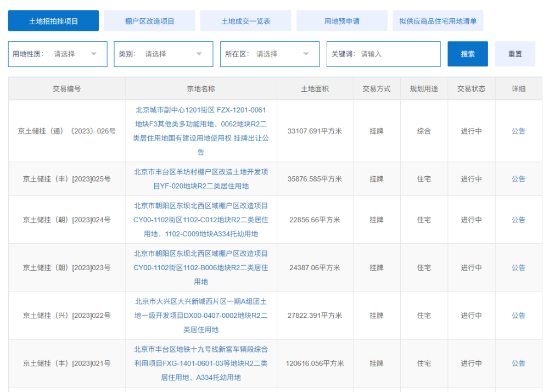Open 公告 for 丰台 025号 listing
Image resolution: width=549 pixels, height=392 pixels.
click(x=518, y=179)
